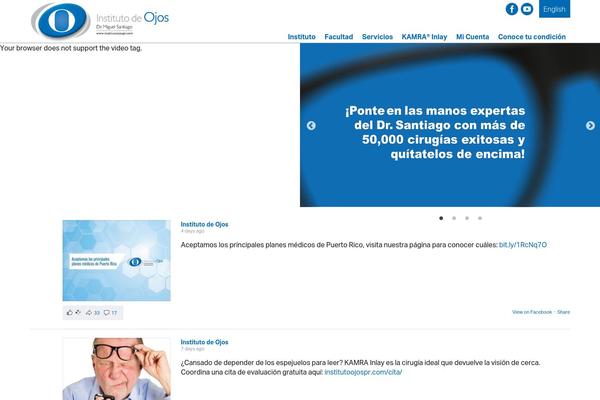Viewport: 600px width, 400px height.
Task: Open medical plans post thumbnail image
Action: pos(117,260)
